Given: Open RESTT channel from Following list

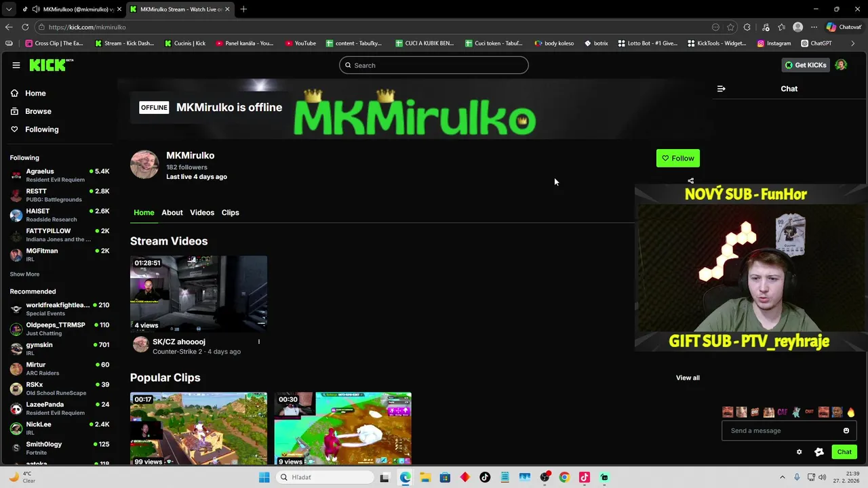Looking at the screenshot, I should click(x=60, y=195).
